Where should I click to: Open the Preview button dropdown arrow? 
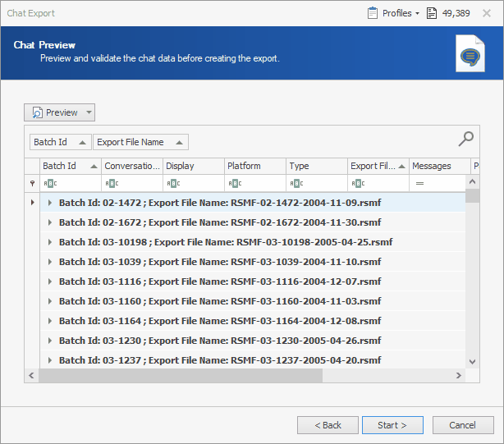(89, 112)
